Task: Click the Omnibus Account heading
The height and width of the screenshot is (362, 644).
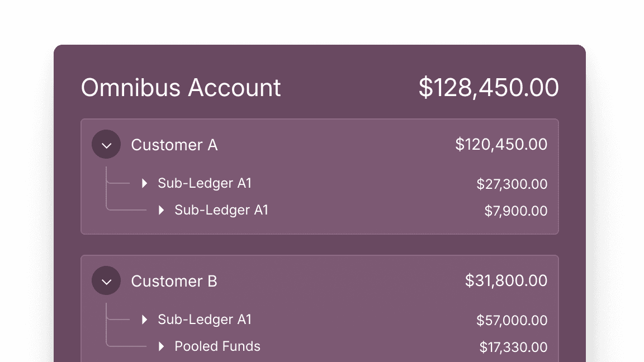Action: (181, 88)
